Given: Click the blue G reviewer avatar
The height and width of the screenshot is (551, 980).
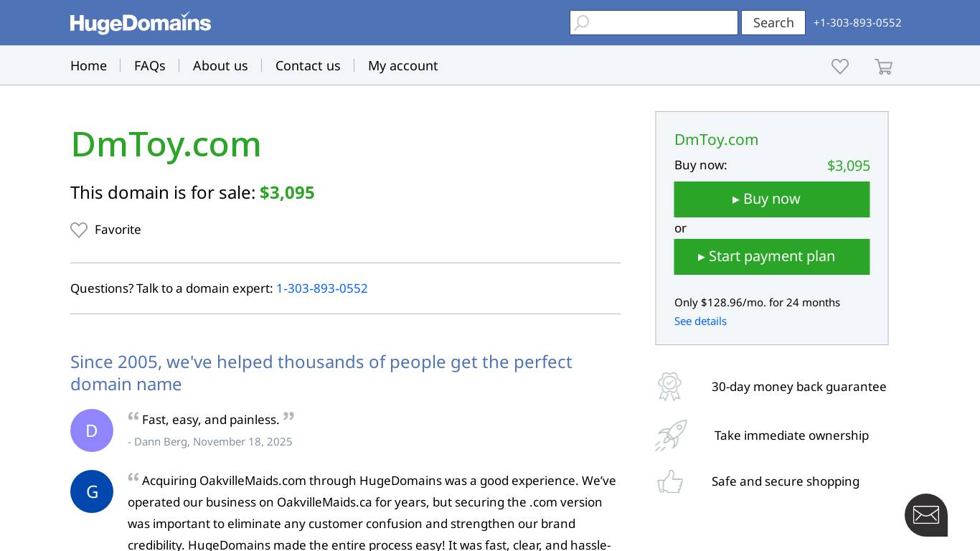Looking at the screenshot, I should (x=92, y=491).
